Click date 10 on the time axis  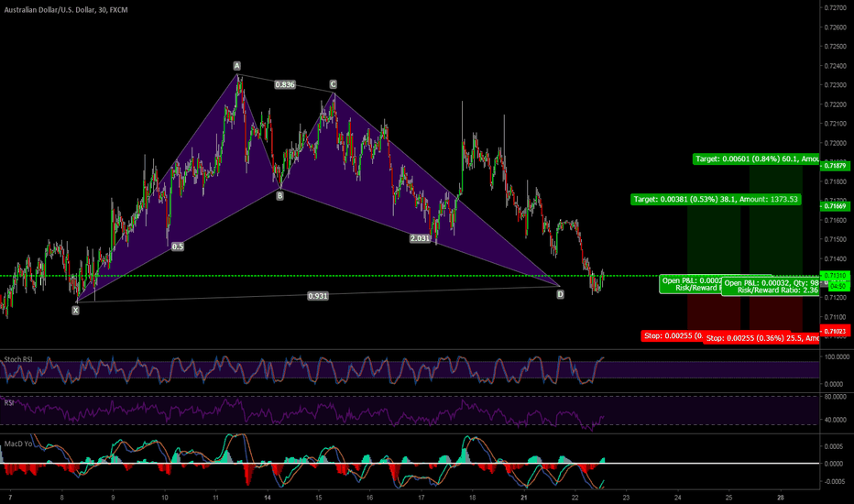point(165,498)
